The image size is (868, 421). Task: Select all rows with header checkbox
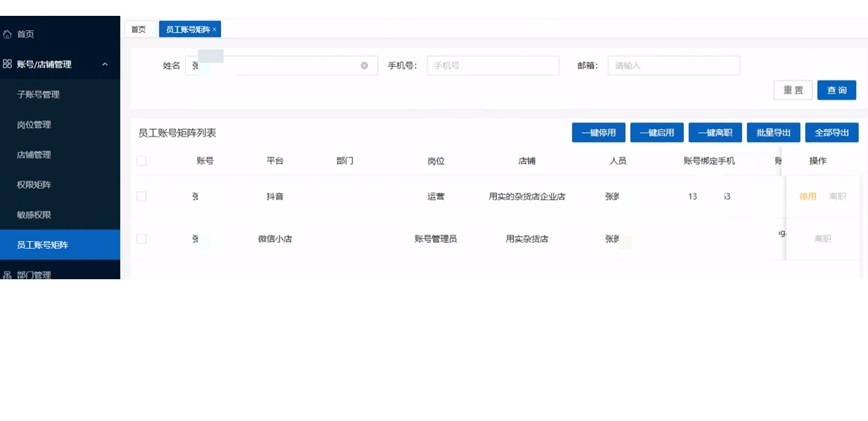click(141, 161)
